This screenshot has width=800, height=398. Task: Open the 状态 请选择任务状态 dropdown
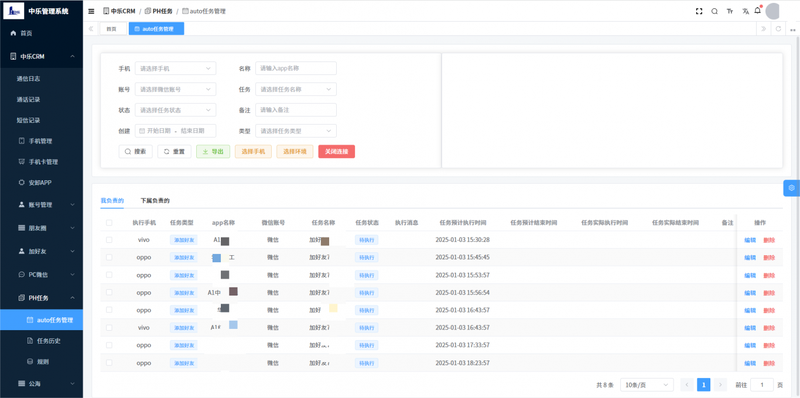(176, 110)
